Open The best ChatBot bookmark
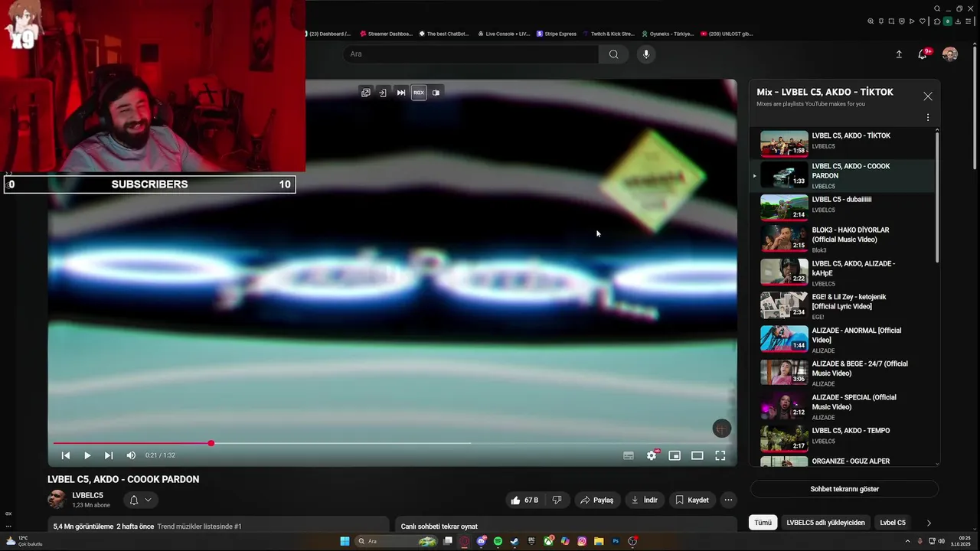 tap(445, 34)
